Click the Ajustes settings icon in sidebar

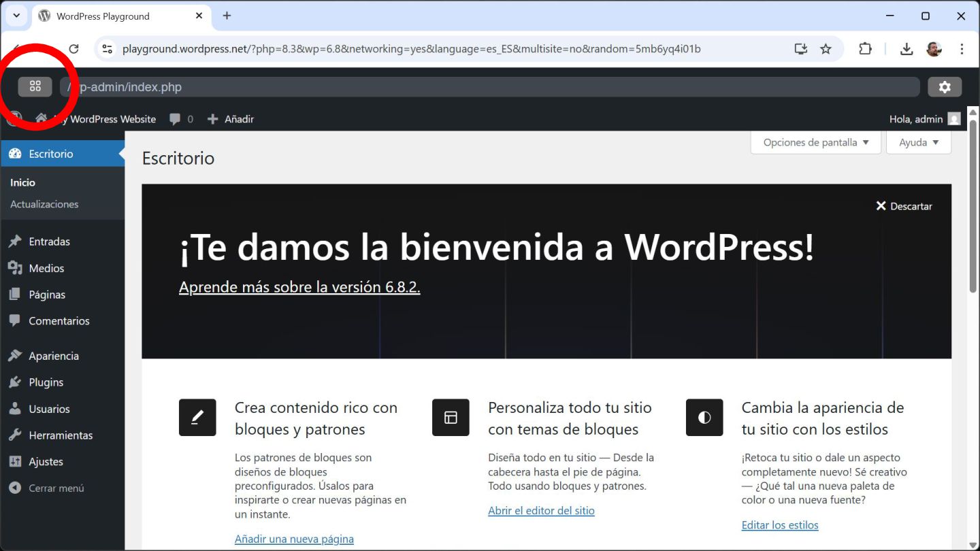click(15, 462)
